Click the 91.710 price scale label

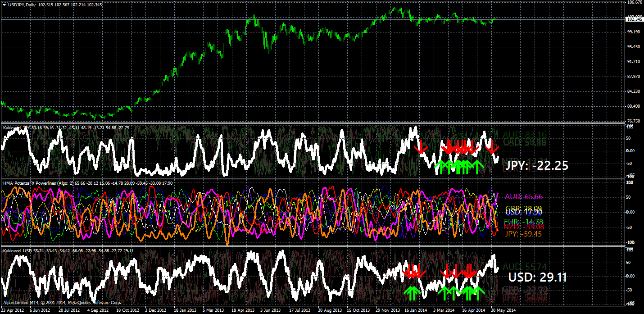[x=633, y=62]
